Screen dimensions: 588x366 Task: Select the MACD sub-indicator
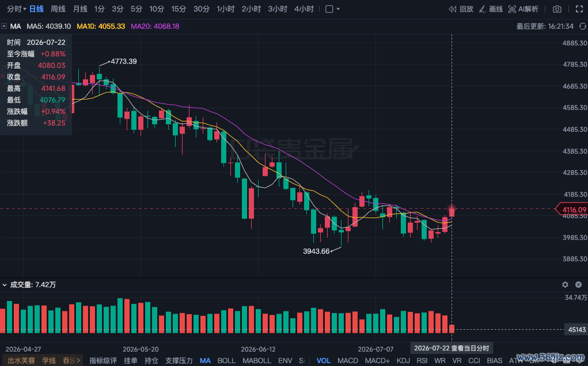[x=348, y=360]
